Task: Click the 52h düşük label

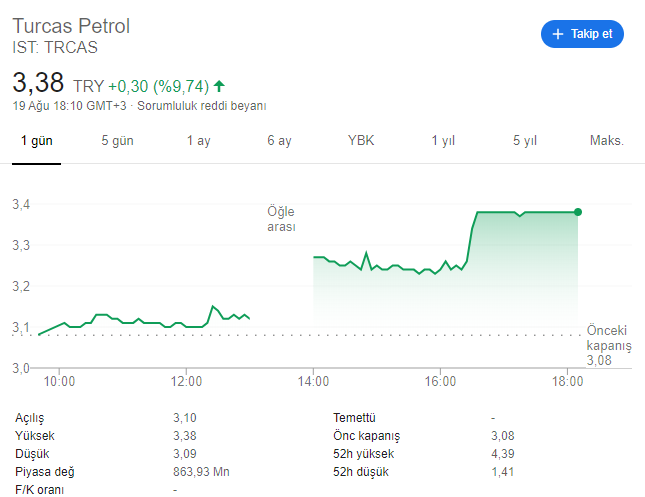Action: 361,472
